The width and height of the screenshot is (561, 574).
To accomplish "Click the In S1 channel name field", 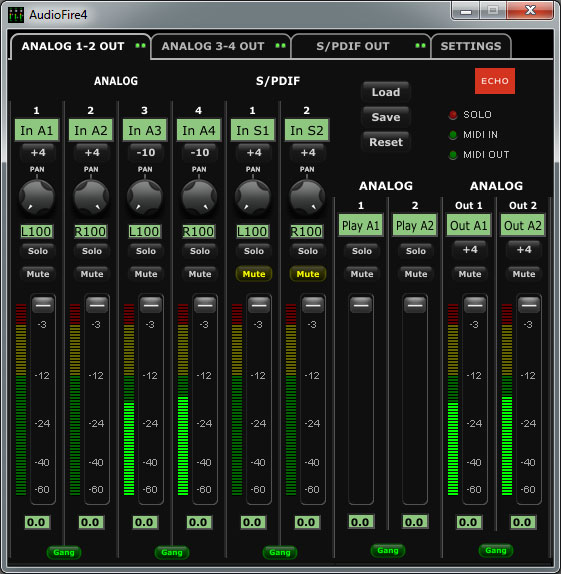I will [253, 130].
